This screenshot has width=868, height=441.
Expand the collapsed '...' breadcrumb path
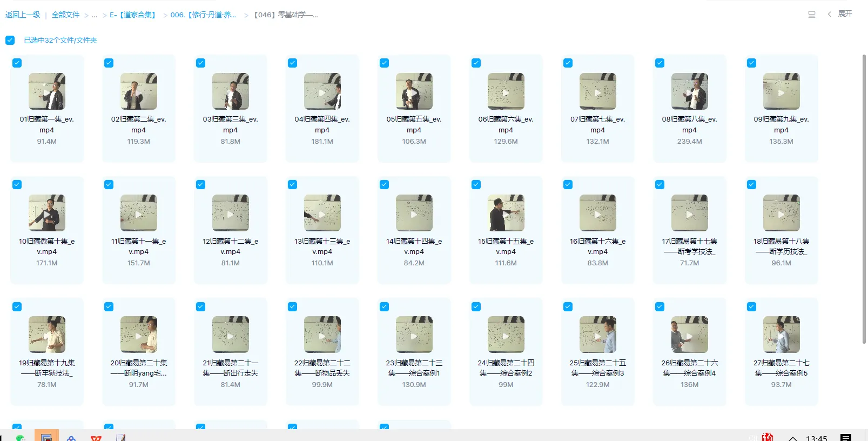(x=95, y=15)
